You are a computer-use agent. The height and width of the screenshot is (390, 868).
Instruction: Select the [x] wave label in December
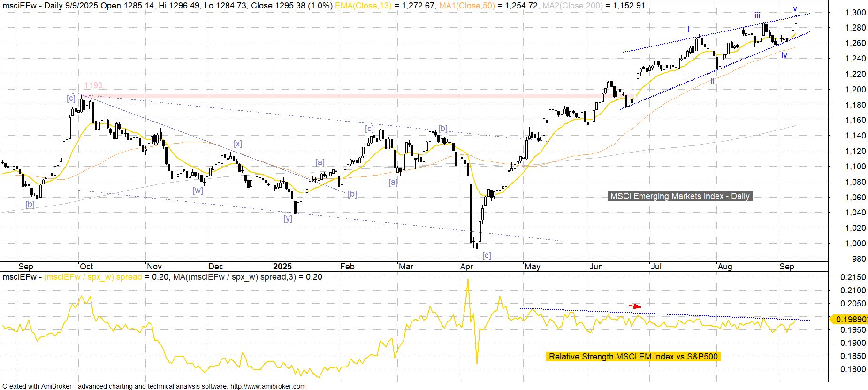tap(238, 144)
